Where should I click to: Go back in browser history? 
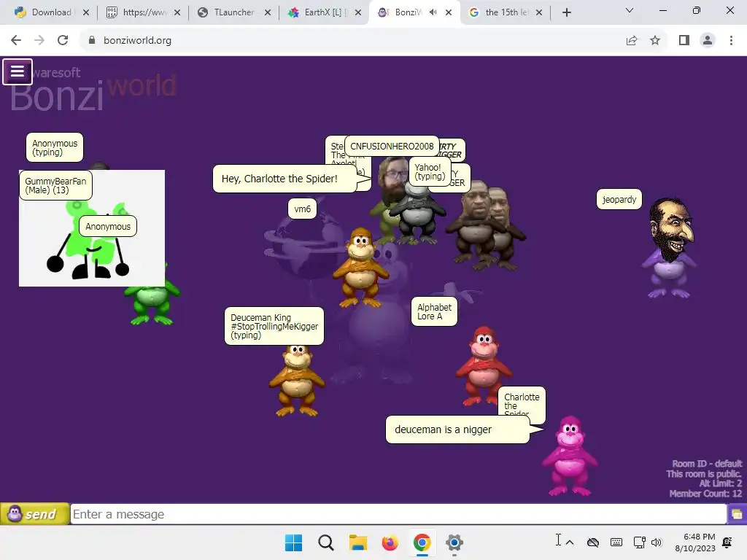click(16, 40)
